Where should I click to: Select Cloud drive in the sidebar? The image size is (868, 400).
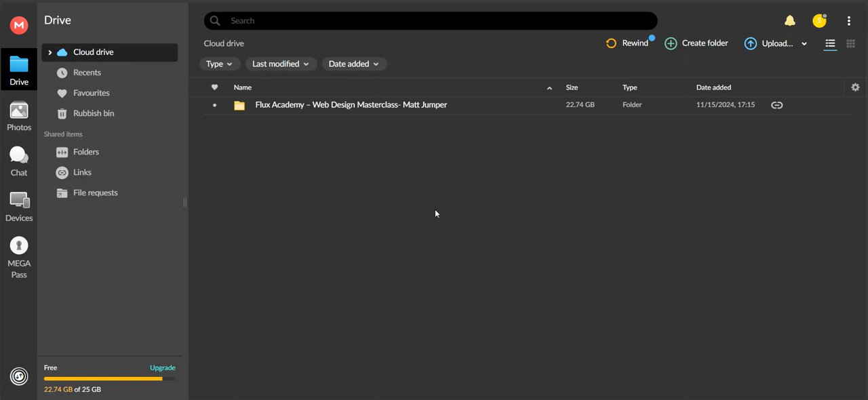coord(110,52)
